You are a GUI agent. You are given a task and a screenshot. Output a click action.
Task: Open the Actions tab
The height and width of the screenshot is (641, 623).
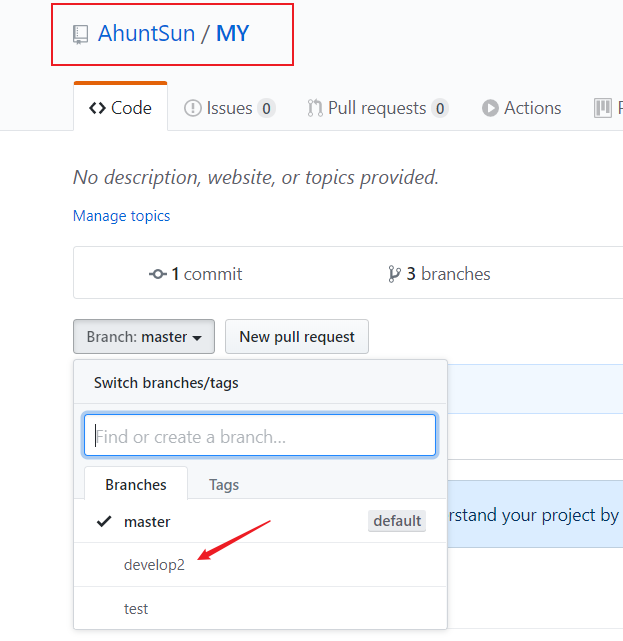(x=522, y=108)
